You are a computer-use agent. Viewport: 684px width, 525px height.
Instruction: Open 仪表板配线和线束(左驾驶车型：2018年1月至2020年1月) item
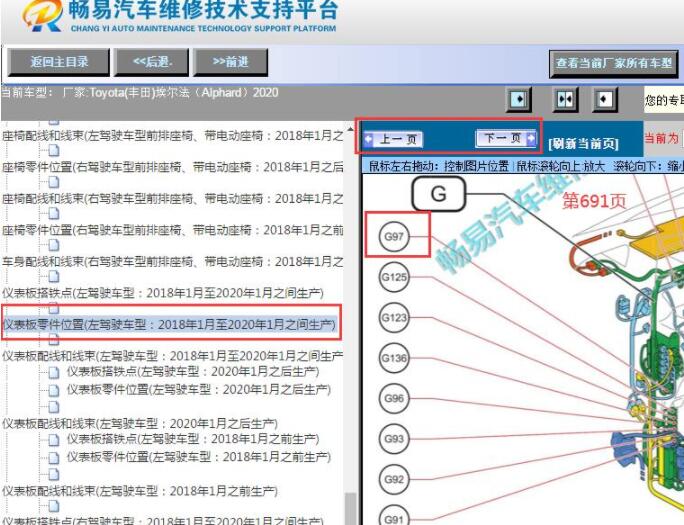tap(173, 356)
